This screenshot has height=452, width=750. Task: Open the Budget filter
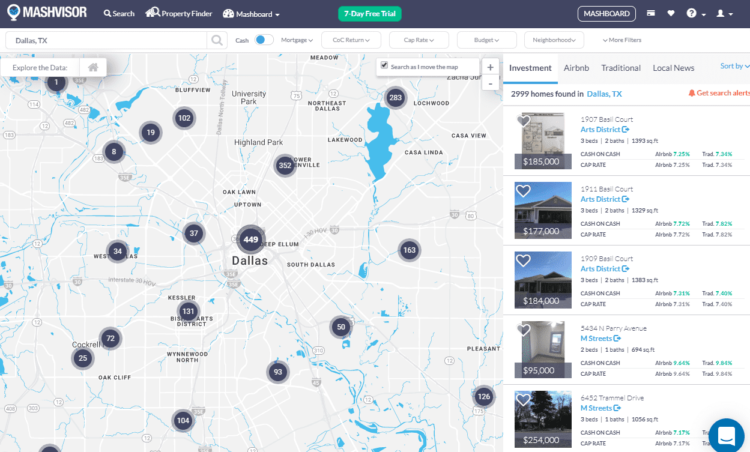pos(486,40)
